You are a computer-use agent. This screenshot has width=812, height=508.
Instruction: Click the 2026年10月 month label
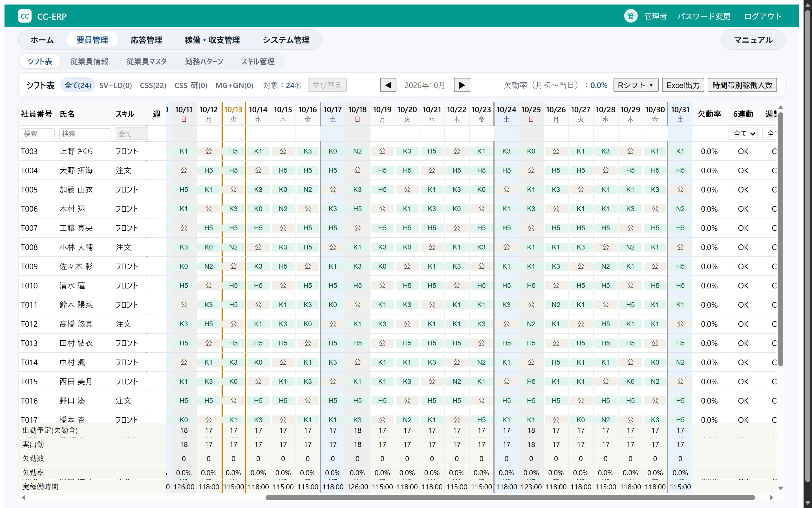click(425, 85)
